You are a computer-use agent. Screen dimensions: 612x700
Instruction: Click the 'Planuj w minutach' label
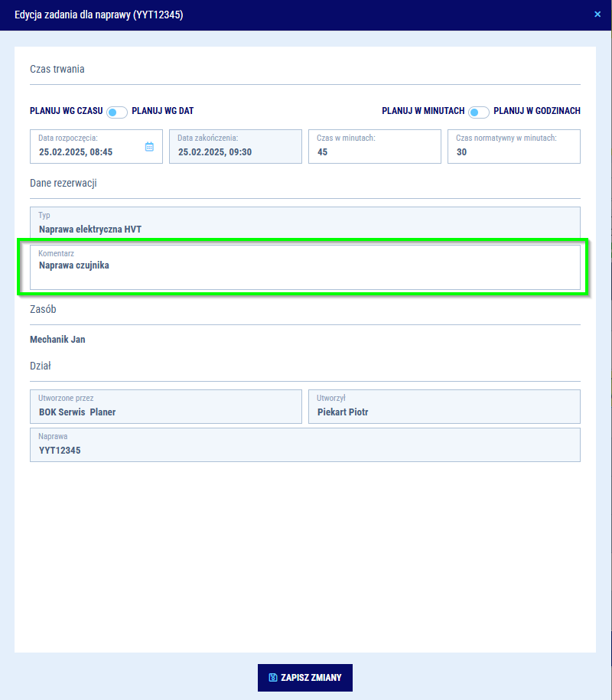[x=423, y=111]
